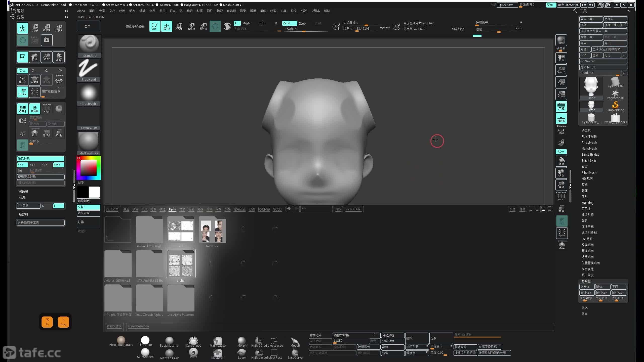Switch to the 材质 material lightbox tab

pyautogui.click(x=182, y=209)
